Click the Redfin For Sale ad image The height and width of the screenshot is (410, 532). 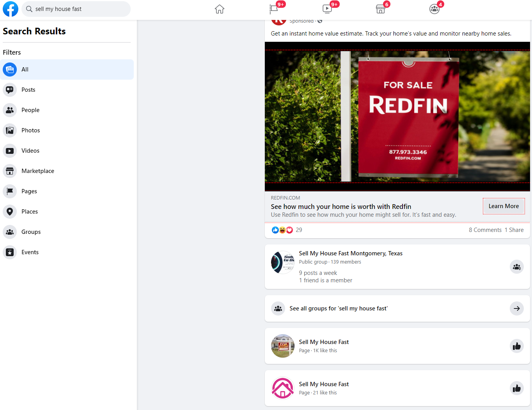[x=397, y=116]
